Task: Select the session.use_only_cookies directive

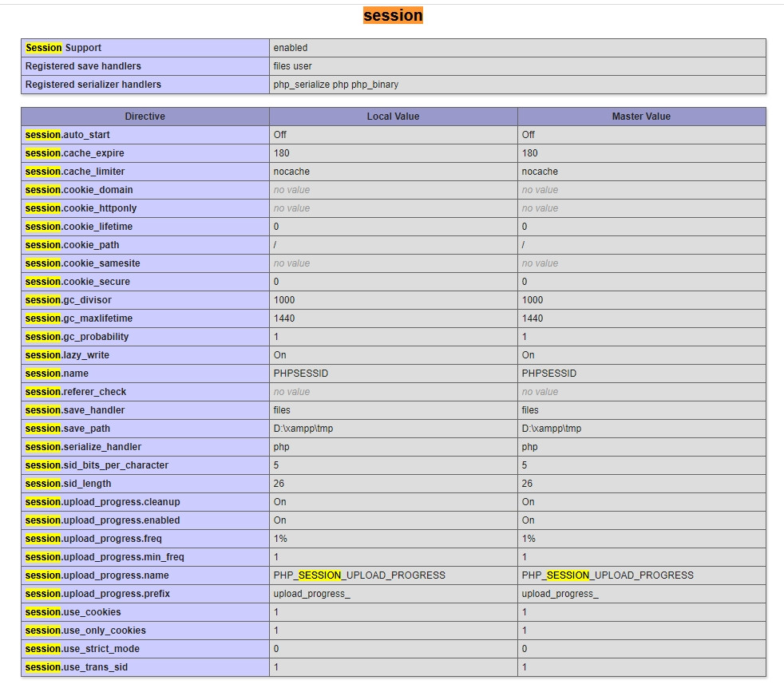Action: tap(85, 631)
